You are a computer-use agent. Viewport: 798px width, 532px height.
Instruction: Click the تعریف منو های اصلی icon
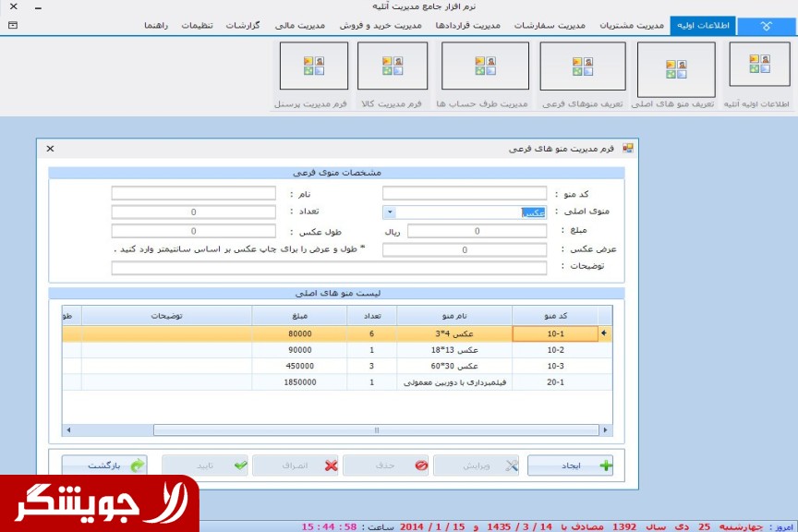[675, 69]
